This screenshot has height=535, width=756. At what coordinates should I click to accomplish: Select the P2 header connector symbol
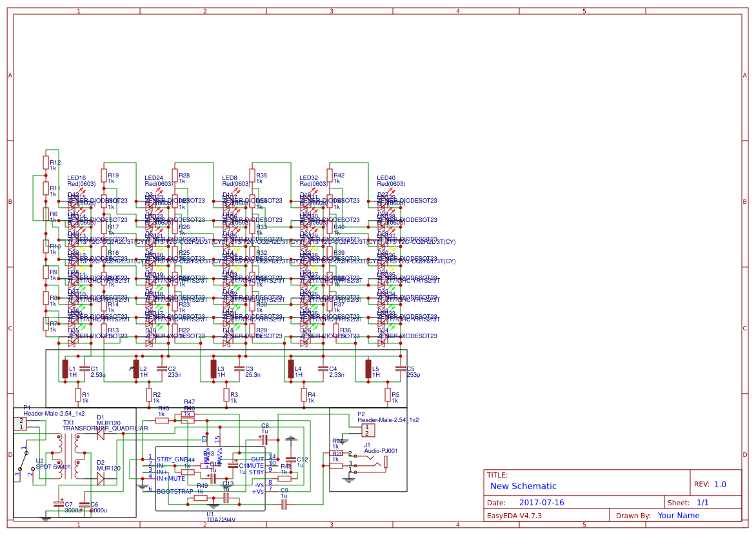coord(367,430)
